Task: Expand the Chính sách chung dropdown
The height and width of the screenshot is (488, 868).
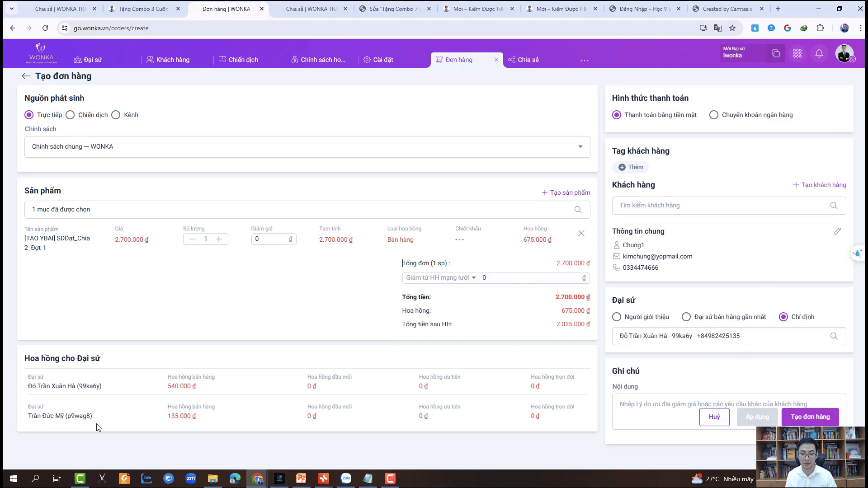Action: click(x=580, y=147)
